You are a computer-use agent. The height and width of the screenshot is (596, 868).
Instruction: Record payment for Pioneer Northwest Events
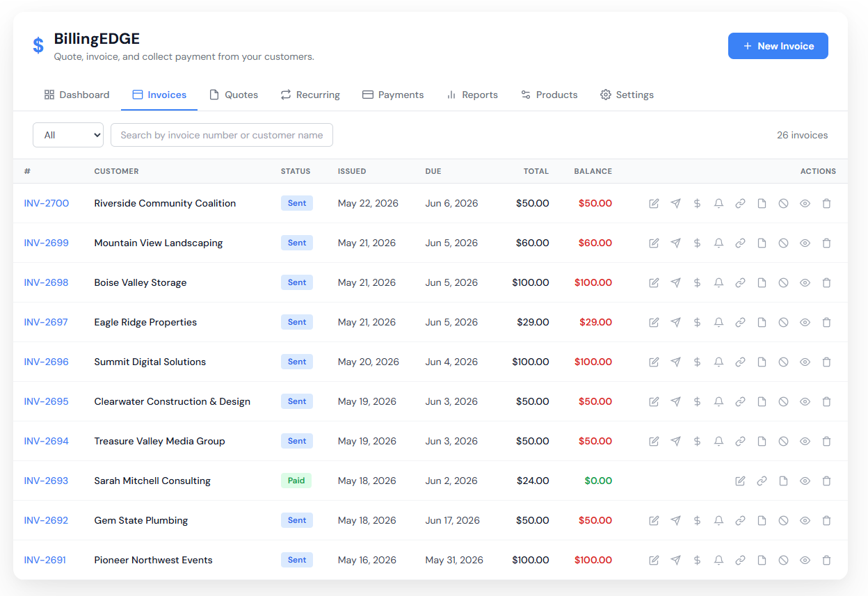[x=697, y=561]
